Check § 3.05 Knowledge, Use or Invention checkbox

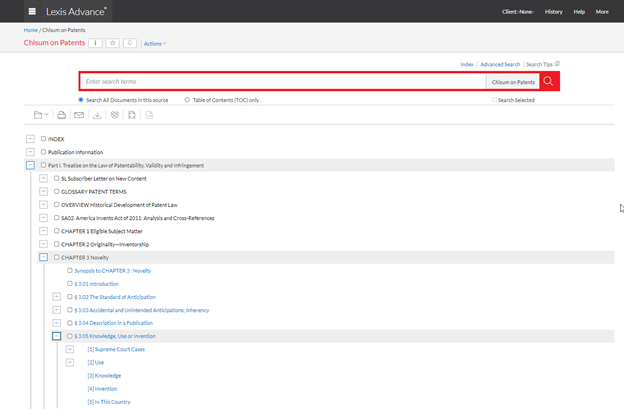tap(70, 336)
